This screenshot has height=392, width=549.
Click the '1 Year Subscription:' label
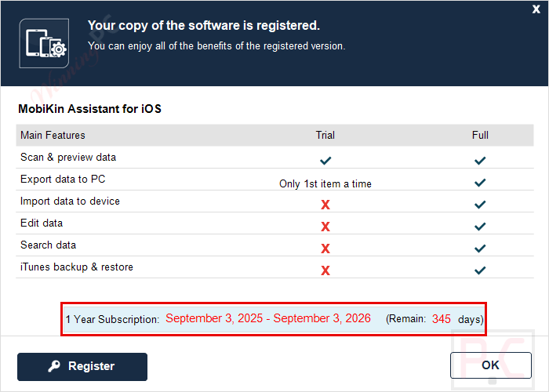[x=112, y=319]
